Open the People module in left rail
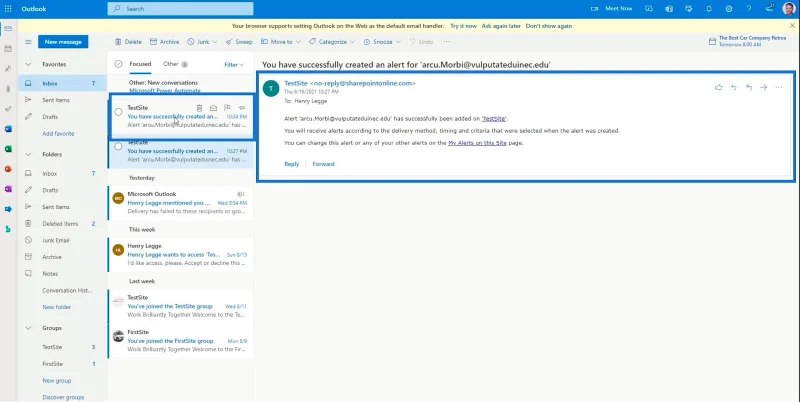The height and width of the screenshot is (402, 800). coord(8,68)
